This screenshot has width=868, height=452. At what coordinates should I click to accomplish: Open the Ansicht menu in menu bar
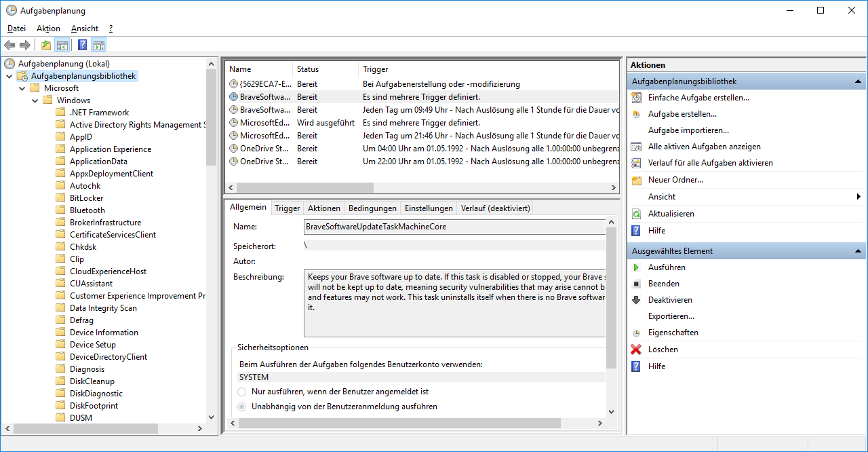click(85, 29)
